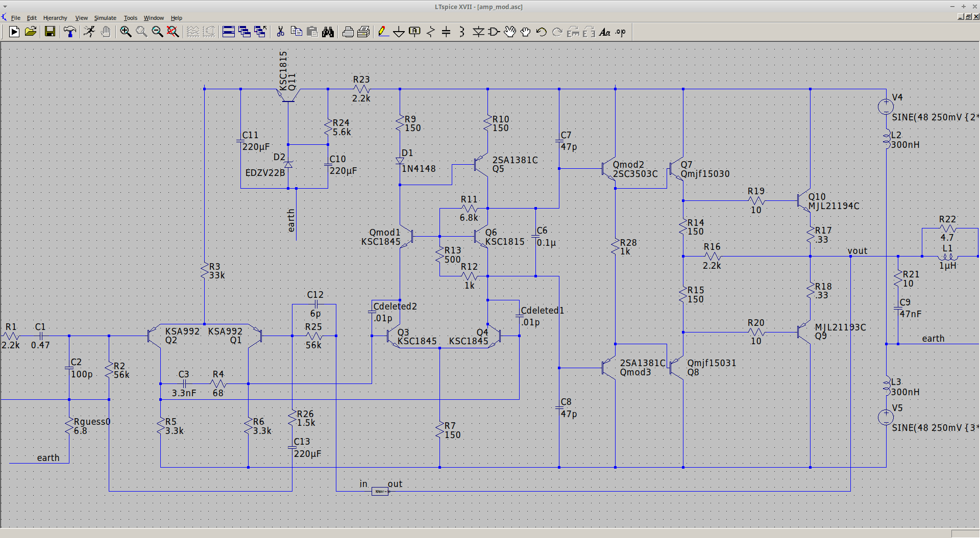Undo the last action
The image size is (980, 538).
click(x=542, y=32)
